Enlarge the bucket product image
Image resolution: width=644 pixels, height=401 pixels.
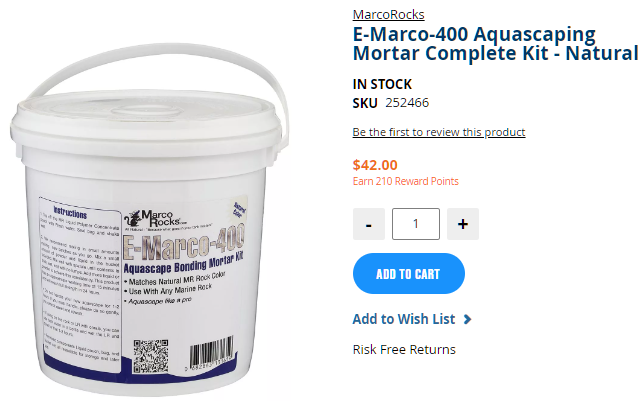pyautogui.click(x=150, y=220)
